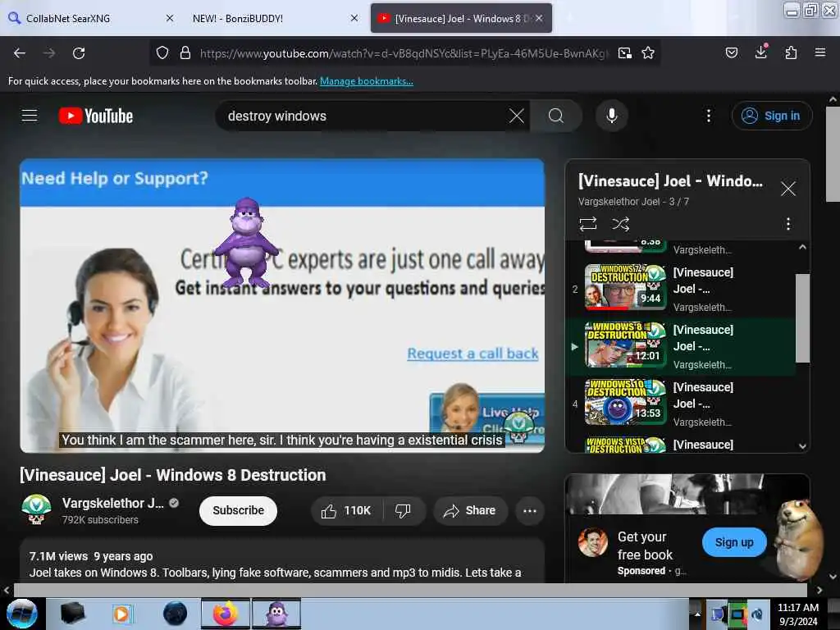Open YouTube settings three-dot menu
The width and height of the screenshot is (840, 630).
click(x=708, y=116)
